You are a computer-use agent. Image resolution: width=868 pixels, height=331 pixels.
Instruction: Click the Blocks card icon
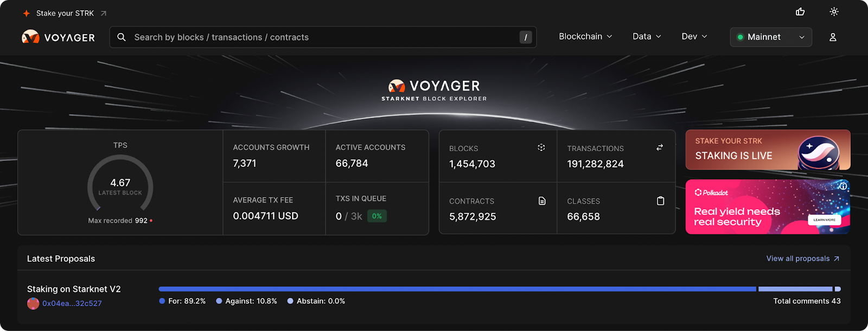[x=541, y=147]
